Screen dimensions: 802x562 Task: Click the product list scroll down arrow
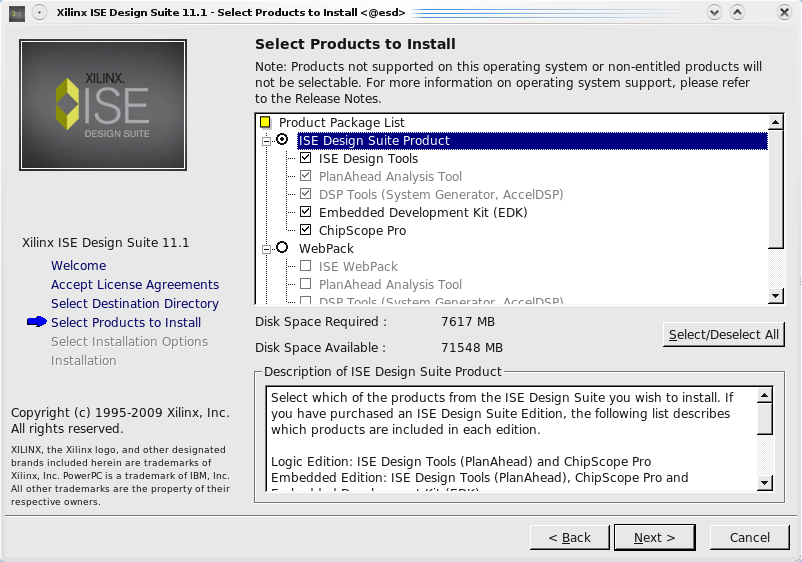775,295
